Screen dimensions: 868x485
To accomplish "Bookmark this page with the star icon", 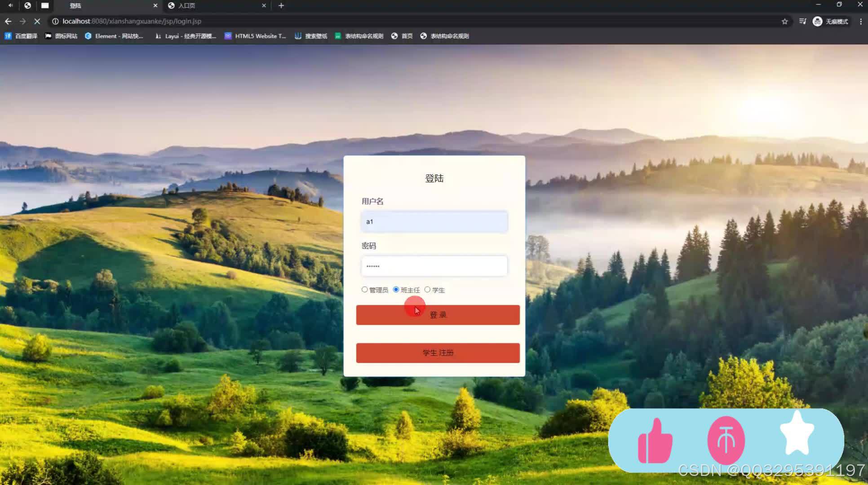I will click(784, 21).
